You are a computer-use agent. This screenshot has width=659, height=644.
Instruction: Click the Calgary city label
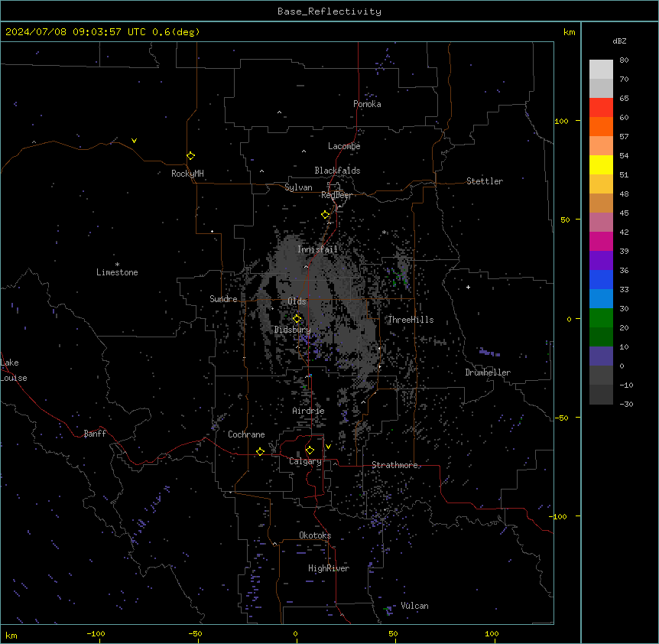pos(305,461)
